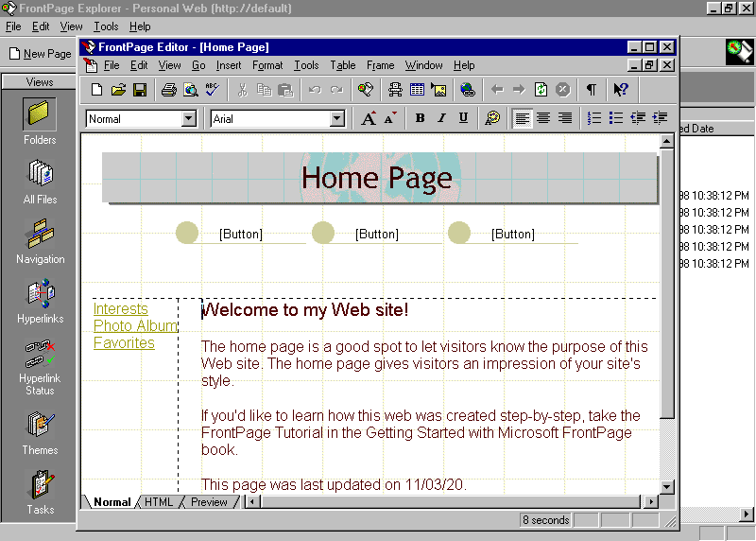Screen dimensions: 756x541
Task: Click the Save icon in Editor toolbar
Action: [140, 90]
